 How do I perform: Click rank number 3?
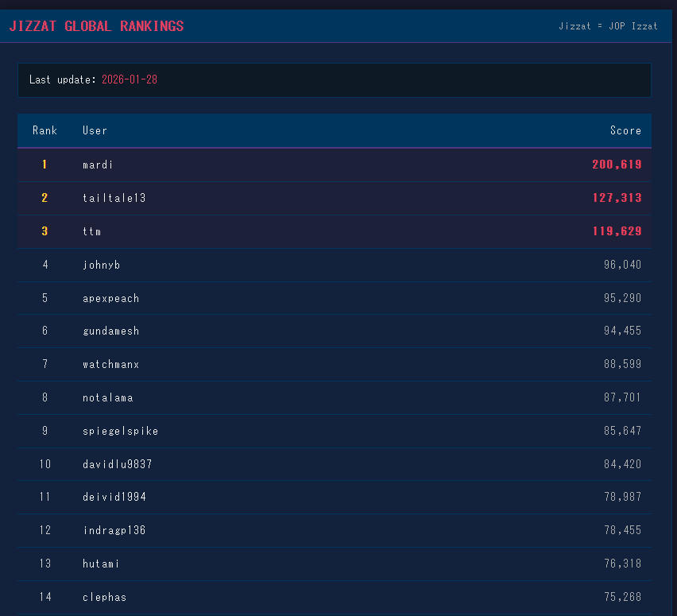[44, 231]
